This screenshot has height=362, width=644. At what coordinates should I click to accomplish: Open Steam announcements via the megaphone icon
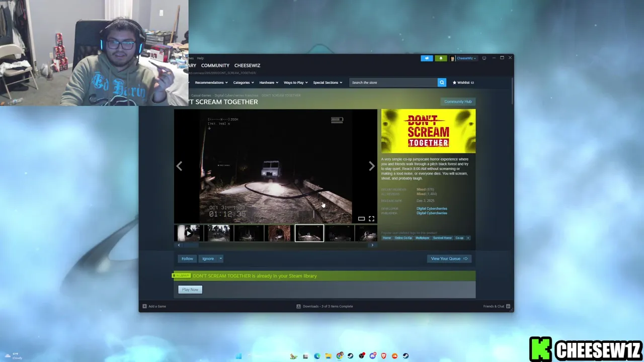427,58
